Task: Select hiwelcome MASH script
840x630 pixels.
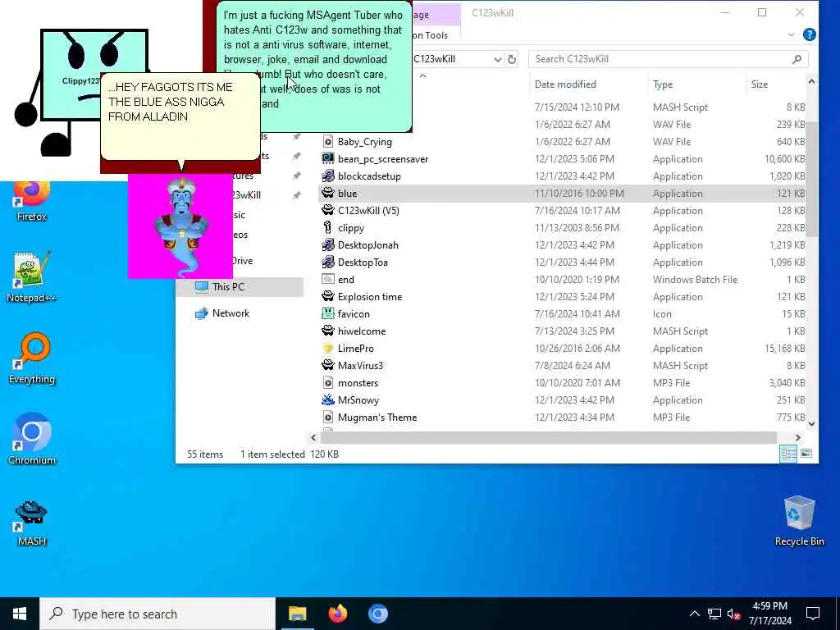Action: tap(362, 331)
